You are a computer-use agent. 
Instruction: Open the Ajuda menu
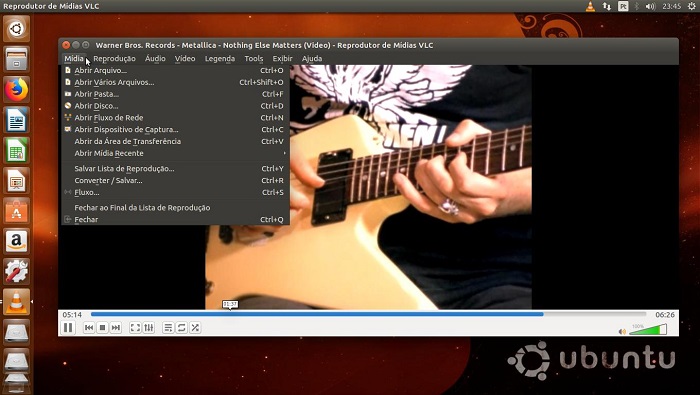tap(312, 58)
